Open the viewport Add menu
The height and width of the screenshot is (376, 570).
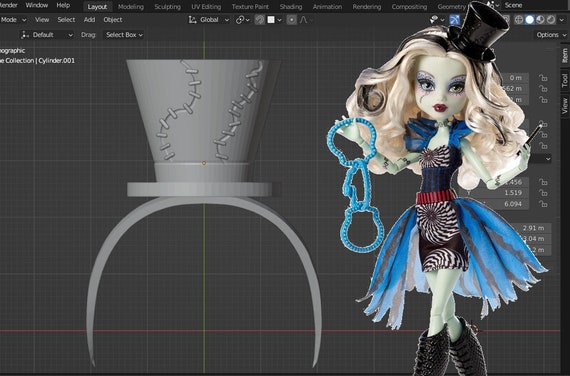point(89,20)
